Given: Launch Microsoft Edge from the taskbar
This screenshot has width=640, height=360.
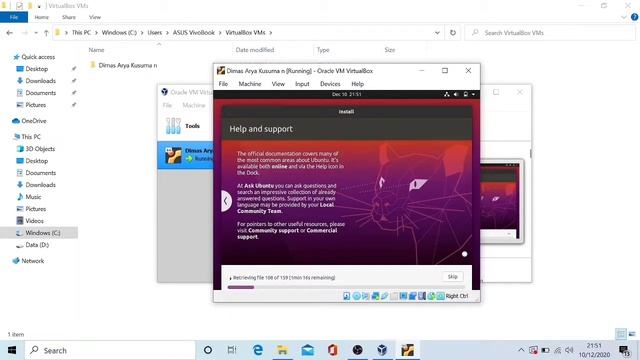Looking at the screenshot, I should (x=258, y=350).
